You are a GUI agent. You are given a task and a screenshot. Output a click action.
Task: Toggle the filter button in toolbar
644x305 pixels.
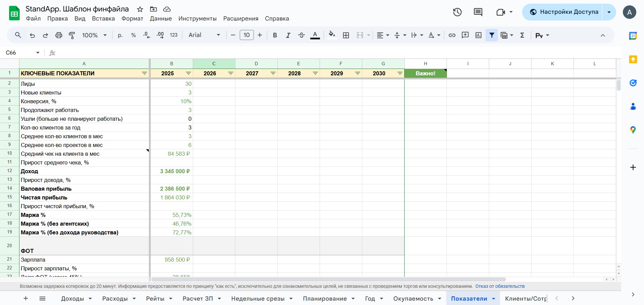pos(492,35)
